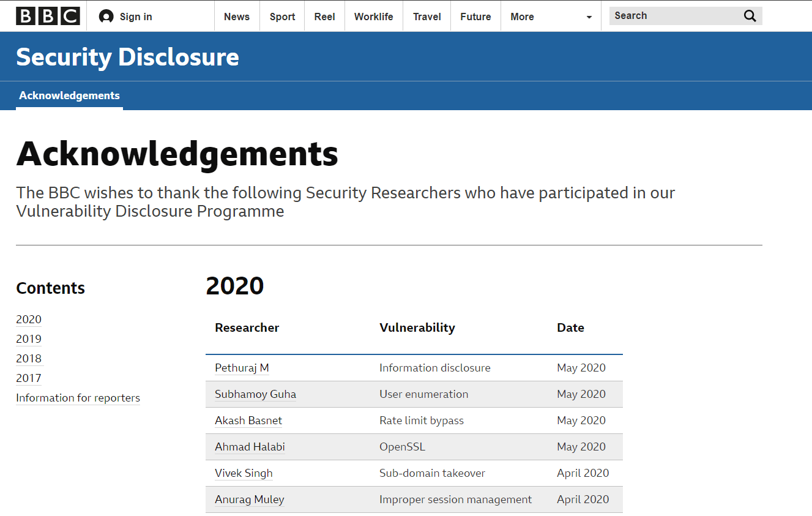Screen dimensions: 812x516
Task: Open researcher Vivek Singh link
Action: tap(244, 473)
